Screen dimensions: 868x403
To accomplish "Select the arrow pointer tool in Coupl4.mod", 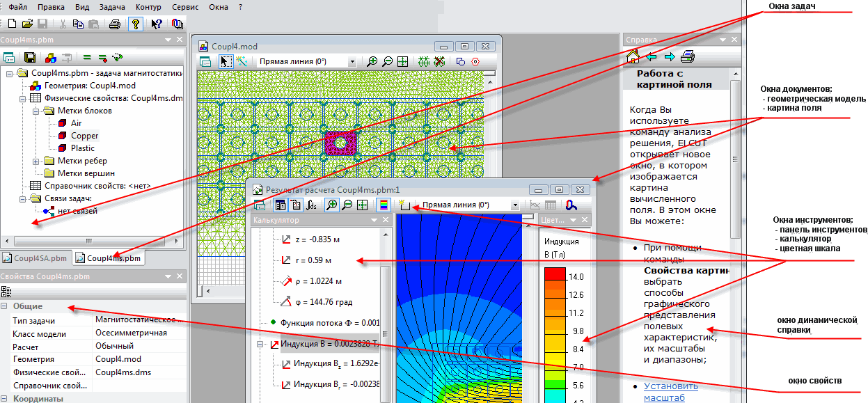I will coord(225,61).
